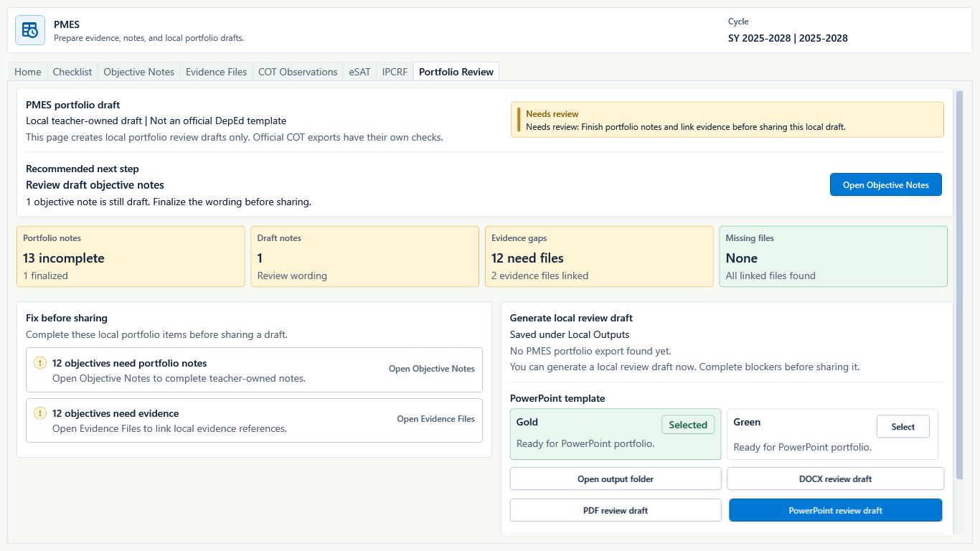Click 'PowerPoint template' section label
The width and height of the screenshot is (980, 551).
tap(557, 398)
